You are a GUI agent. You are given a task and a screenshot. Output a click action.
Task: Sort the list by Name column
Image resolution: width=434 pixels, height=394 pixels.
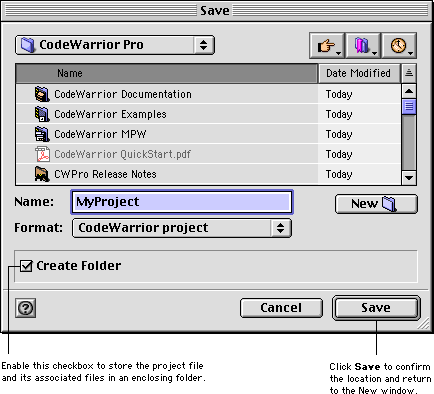point(167,73)
